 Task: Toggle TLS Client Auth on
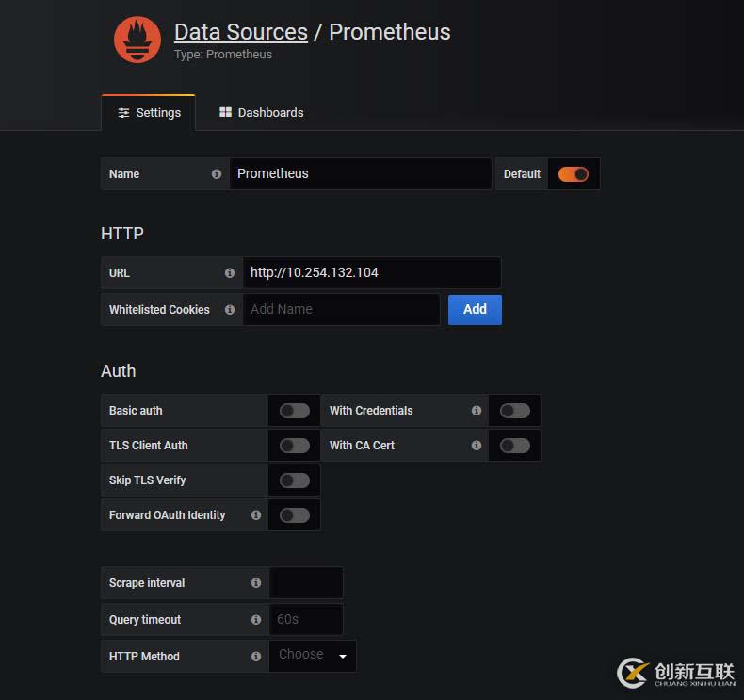click(295, 445)
